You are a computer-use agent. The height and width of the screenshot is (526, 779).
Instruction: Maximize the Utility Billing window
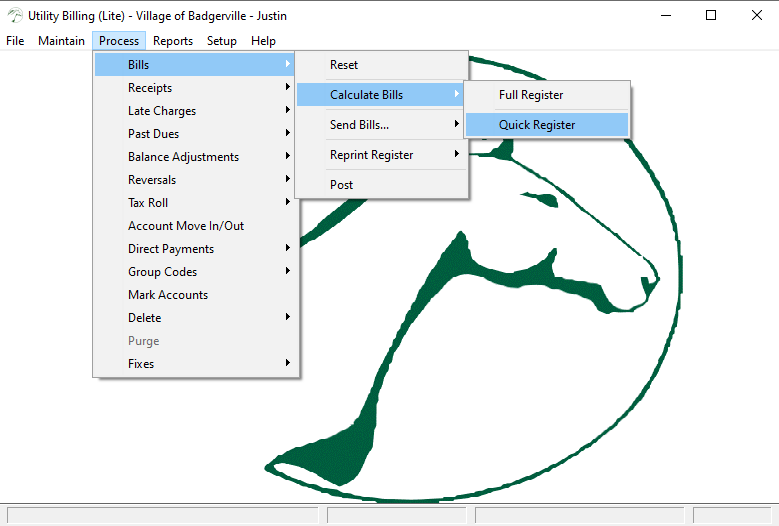(x=710, y=15)
